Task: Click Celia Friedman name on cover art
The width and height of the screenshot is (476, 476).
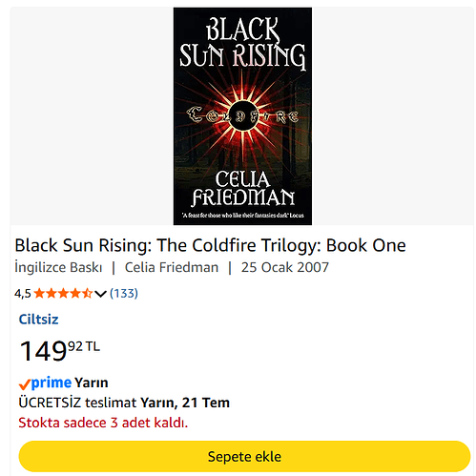Action: tap(243, 189)
